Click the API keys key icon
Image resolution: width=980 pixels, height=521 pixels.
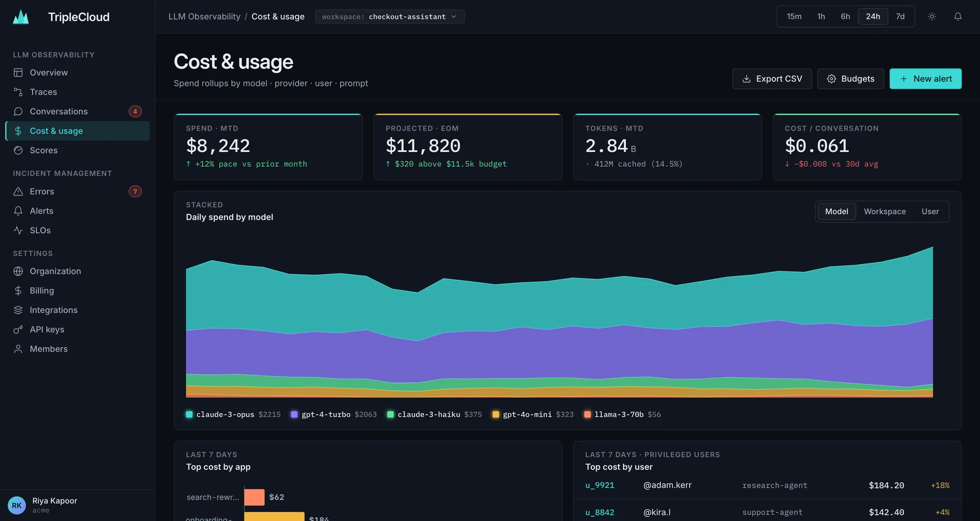(18, 329)
